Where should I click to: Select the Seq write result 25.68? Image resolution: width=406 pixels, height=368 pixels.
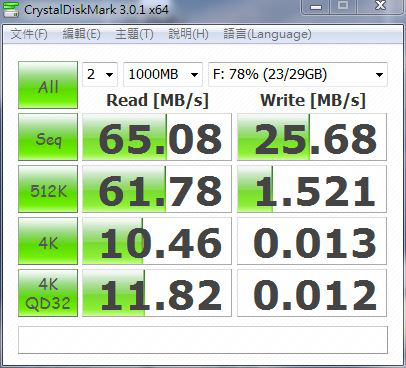[x=312, y=137]
